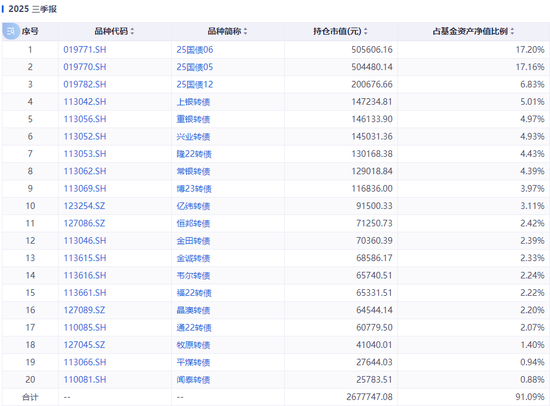Open the 闻泰转债 bond name link

(x=193, y=380)
